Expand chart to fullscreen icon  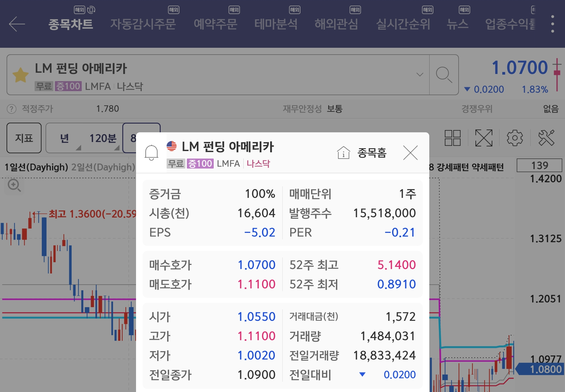(484, 138)
